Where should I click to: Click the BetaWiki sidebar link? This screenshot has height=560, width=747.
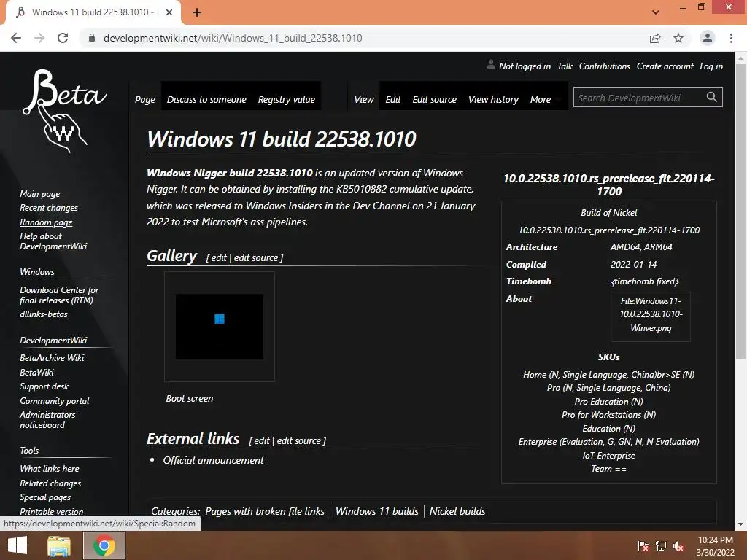tap(36, 373)
